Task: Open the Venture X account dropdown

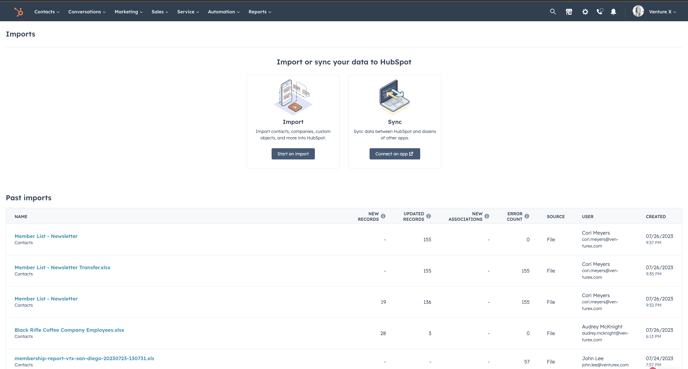Action: click(662, 12)
